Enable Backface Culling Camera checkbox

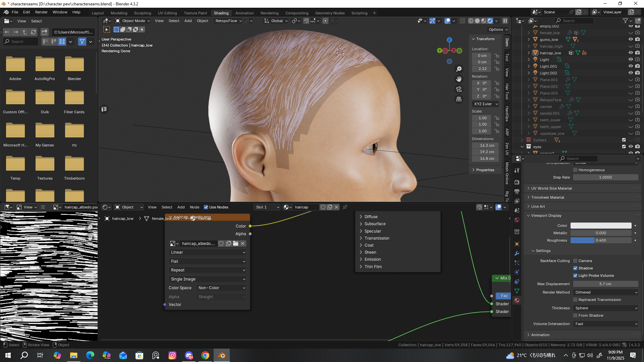tap(575, 261)
